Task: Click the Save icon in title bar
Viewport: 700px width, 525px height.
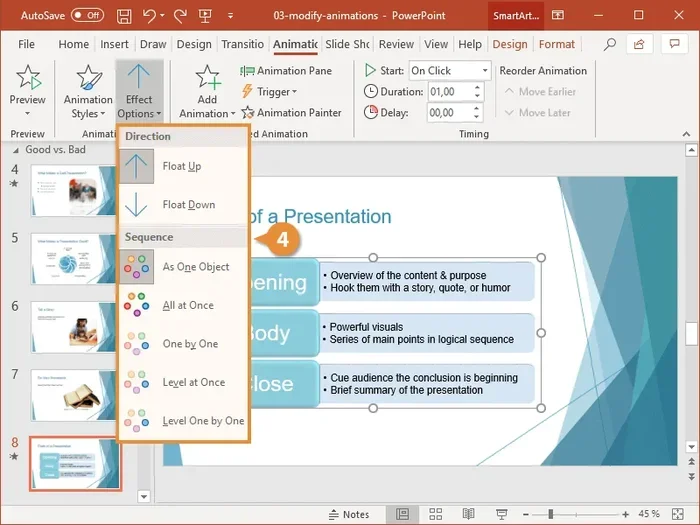Action: click(124, 16)
